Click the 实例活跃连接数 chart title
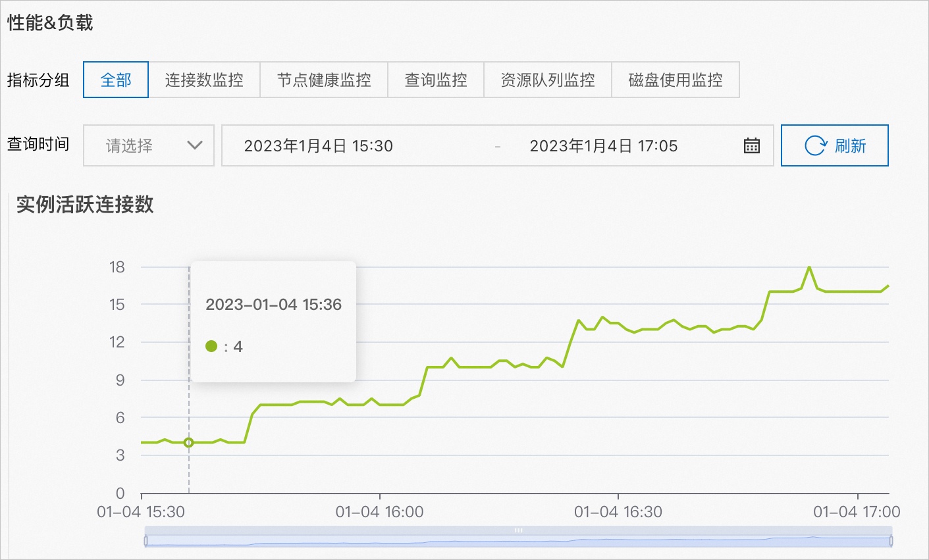The image size is (929, 560). tap(85, 204)
